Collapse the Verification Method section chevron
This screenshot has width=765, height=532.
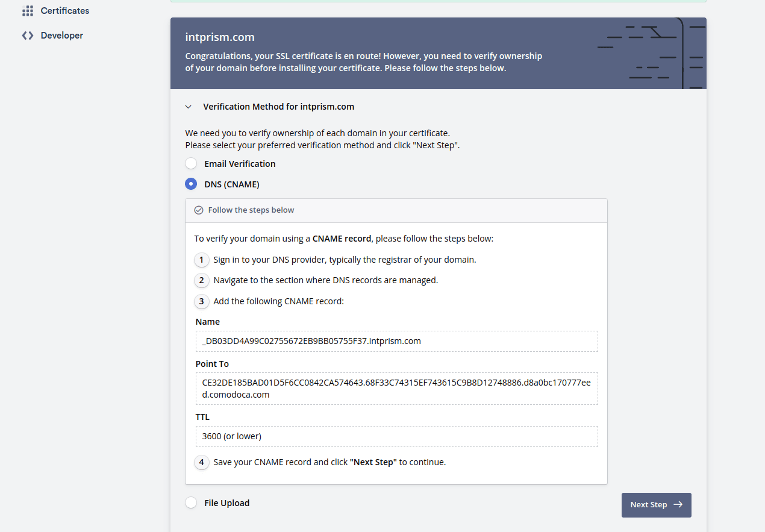pyautogui.click(x=189, y=107)
